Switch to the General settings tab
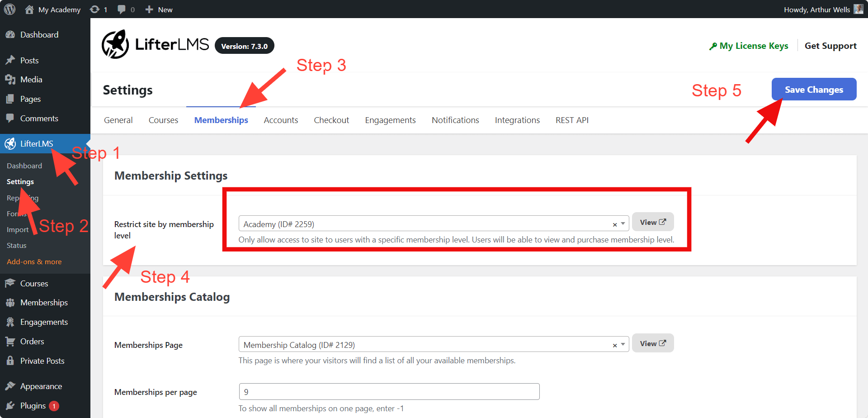Screen dimensions: 868x418 [x=118, y=120]
